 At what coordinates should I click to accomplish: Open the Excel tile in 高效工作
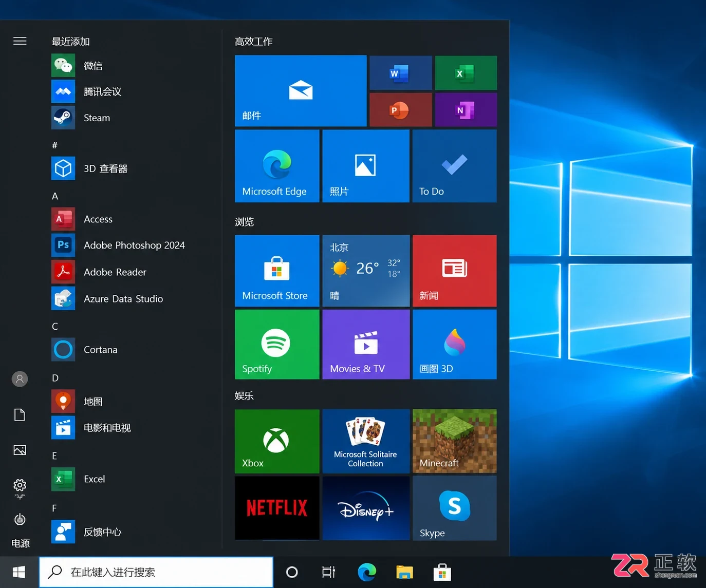pos(466,73)
